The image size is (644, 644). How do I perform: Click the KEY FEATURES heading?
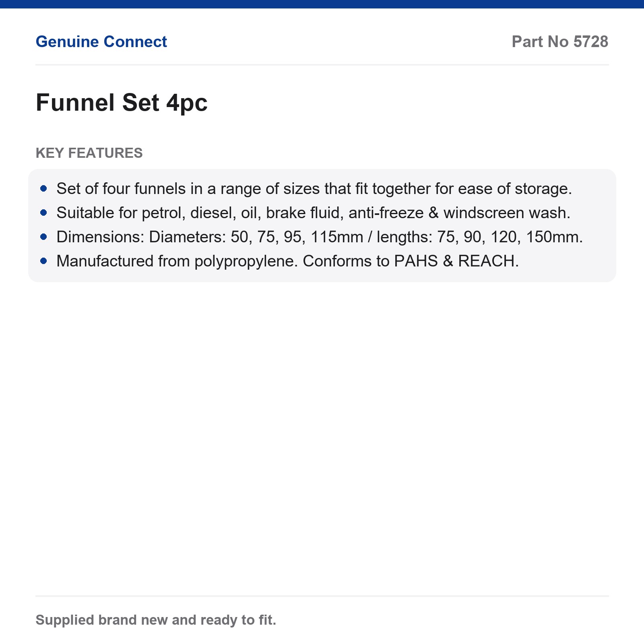(x=89, y=153)
